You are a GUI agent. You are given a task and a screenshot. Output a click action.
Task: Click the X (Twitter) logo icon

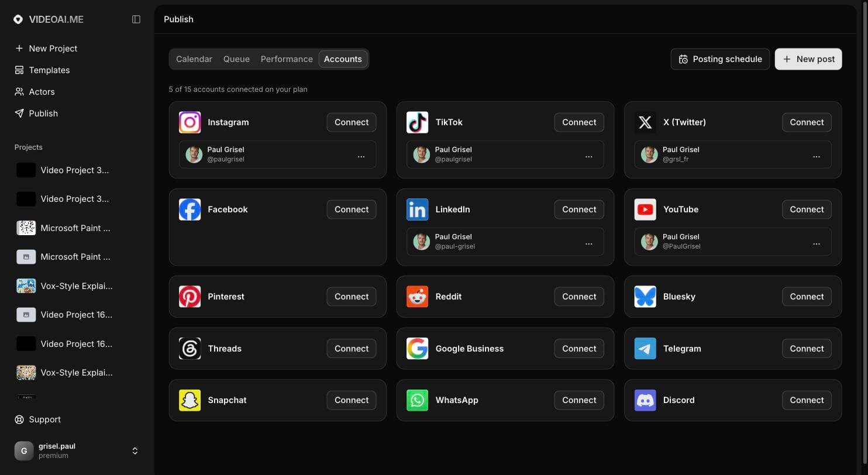coord(645,122)
